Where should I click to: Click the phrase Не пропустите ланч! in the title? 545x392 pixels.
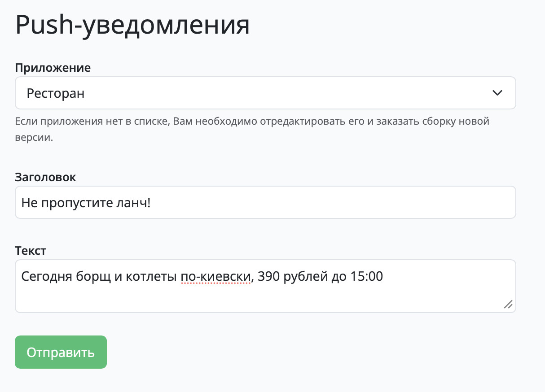[x=86, y=203]
